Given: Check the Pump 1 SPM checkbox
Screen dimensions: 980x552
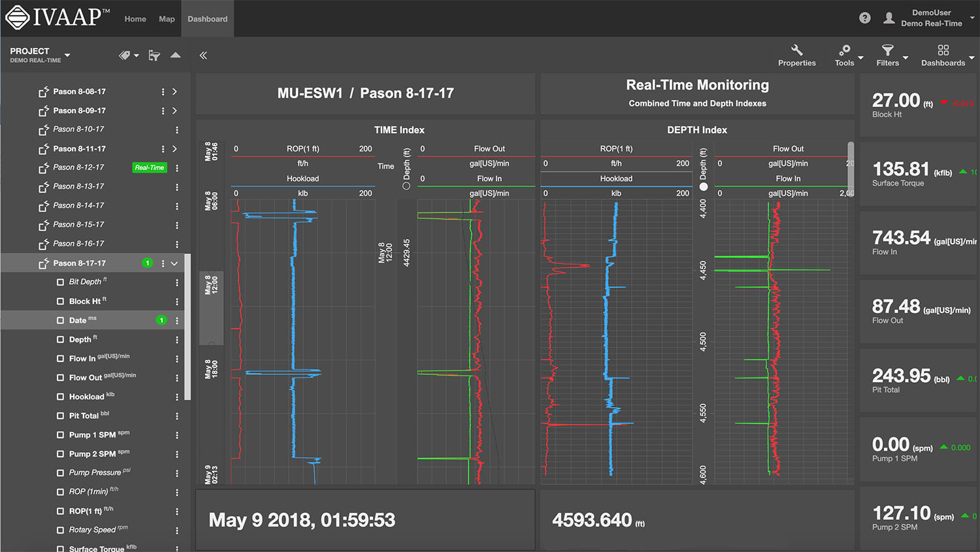Looking at the screenshot, I should (61, 434).
